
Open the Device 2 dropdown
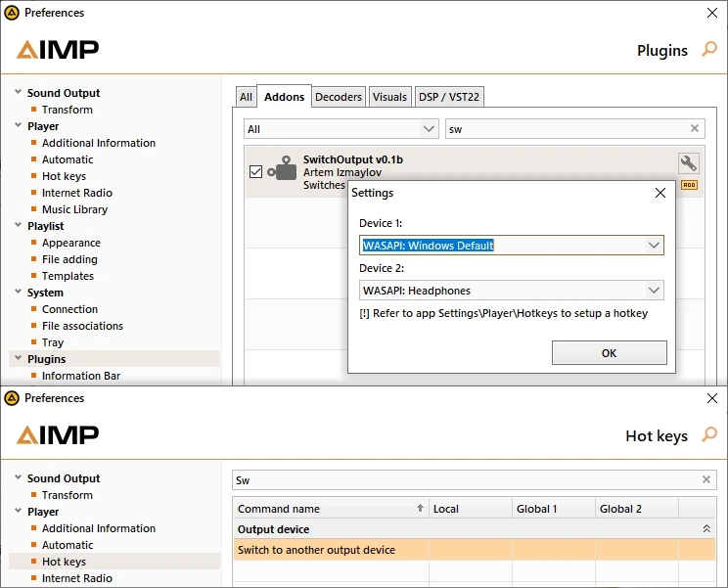(654, 290)
